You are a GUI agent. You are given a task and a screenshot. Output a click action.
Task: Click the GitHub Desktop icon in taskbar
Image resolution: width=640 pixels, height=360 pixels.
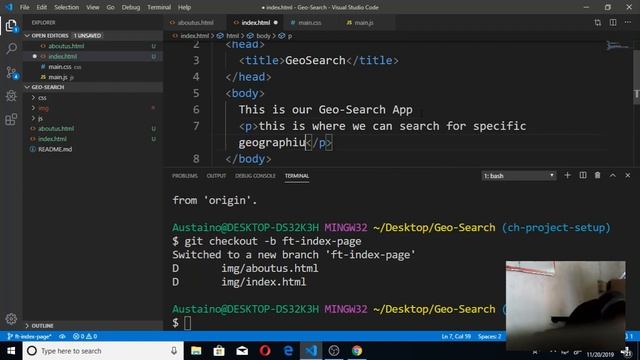point(334,351)
